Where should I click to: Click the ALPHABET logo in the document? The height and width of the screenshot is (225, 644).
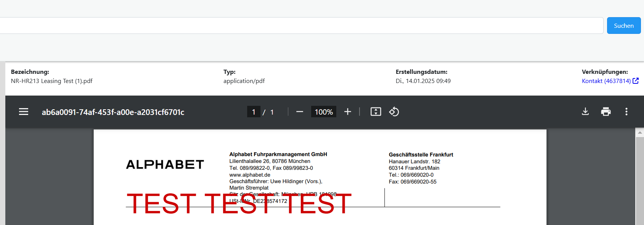coord(165,164)
